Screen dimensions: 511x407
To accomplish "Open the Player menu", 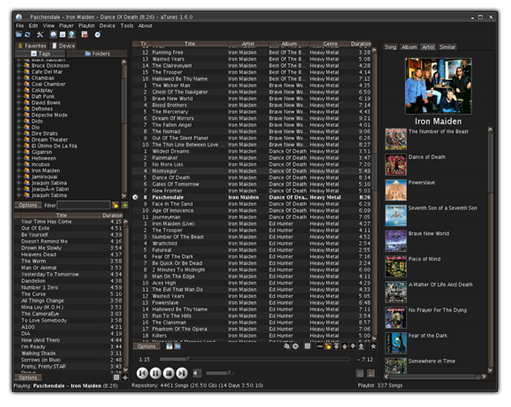I will (x=66, y=26).
